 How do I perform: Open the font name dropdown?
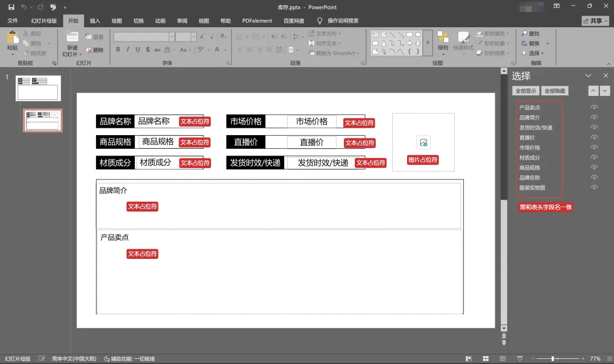[x=172, y=37]
